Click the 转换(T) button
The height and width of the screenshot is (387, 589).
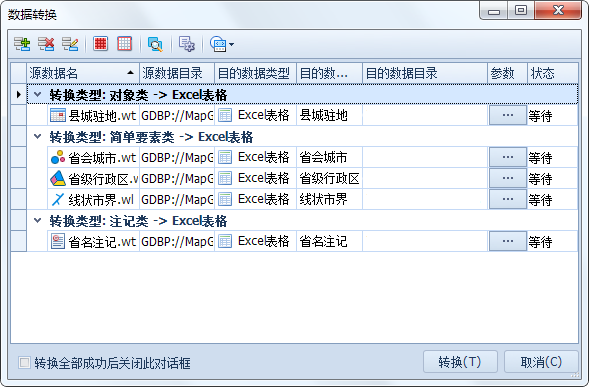pyautogui.click(x=460, y=362)
